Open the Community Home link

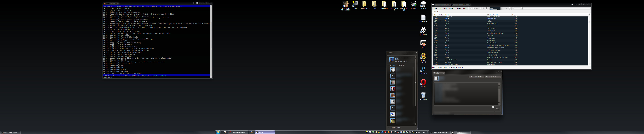(401, 61)
